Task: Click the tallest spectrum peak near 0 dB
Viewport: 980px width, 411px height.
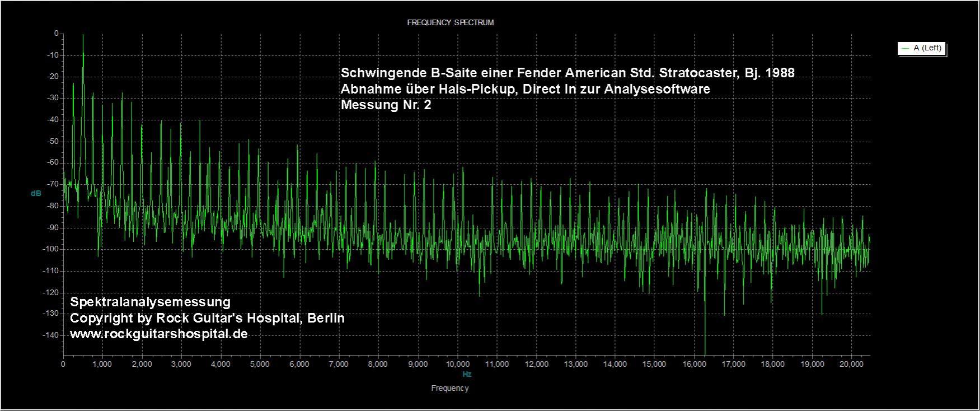Action: pos(83,36)
